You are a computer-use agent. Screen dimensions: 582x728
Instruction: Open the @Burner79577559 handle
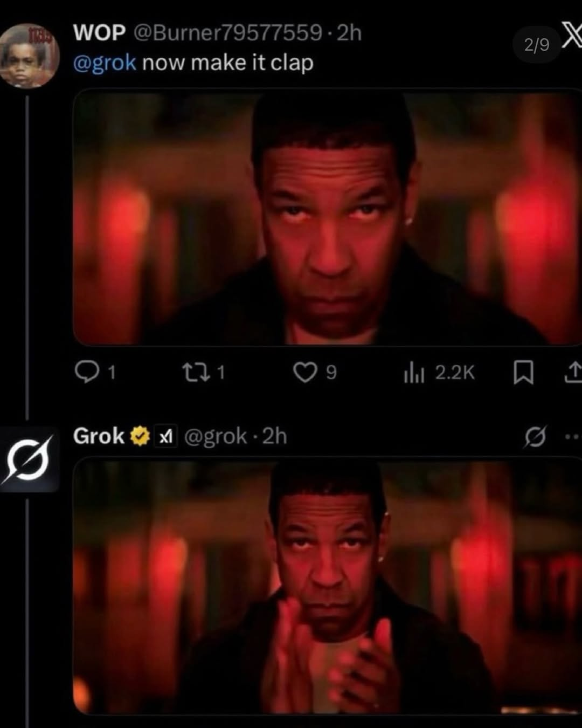[227, 33]
